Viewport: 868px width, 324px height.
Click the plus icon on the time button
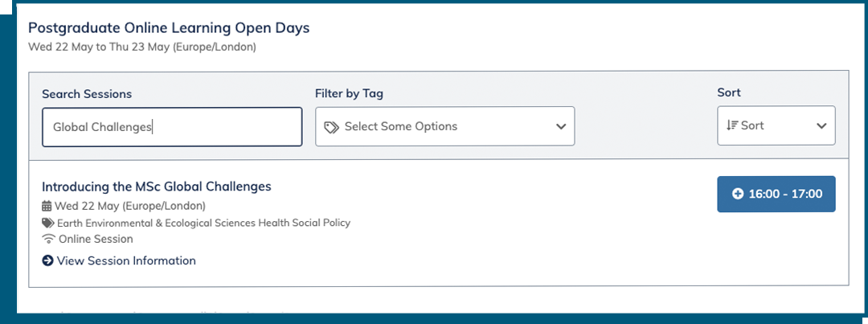[x=738, y=194]
